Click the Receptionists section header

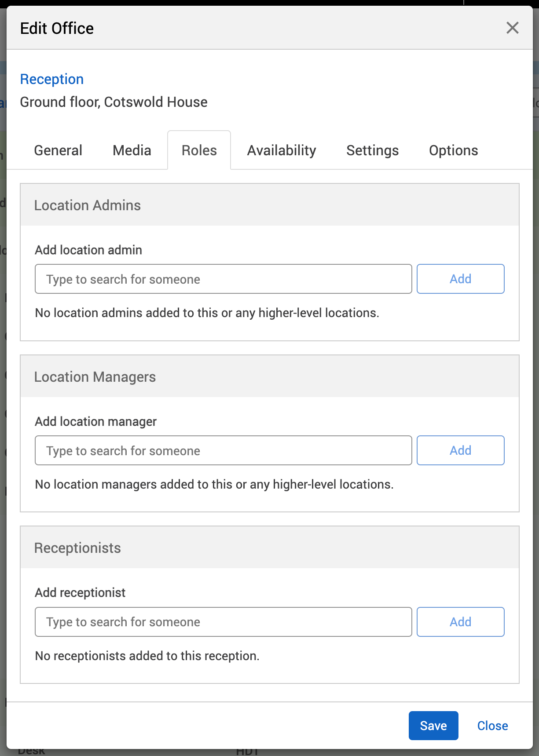click(77, 548)
